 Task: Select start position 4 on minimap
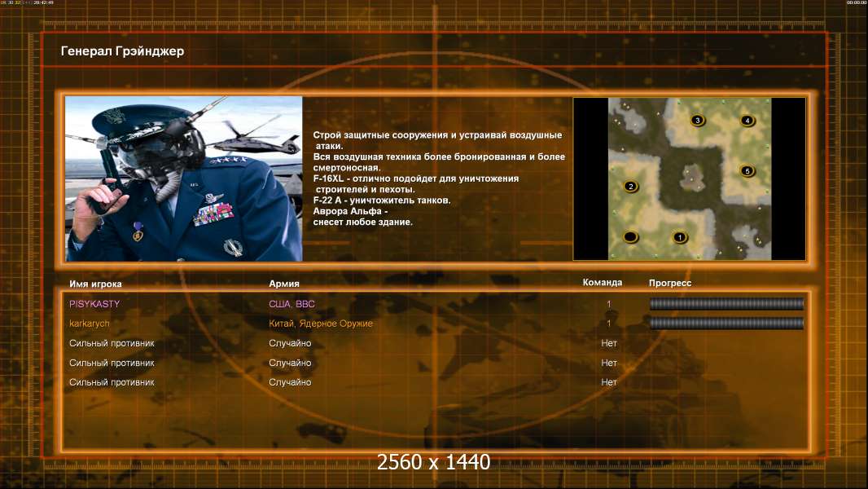point(747,120)
